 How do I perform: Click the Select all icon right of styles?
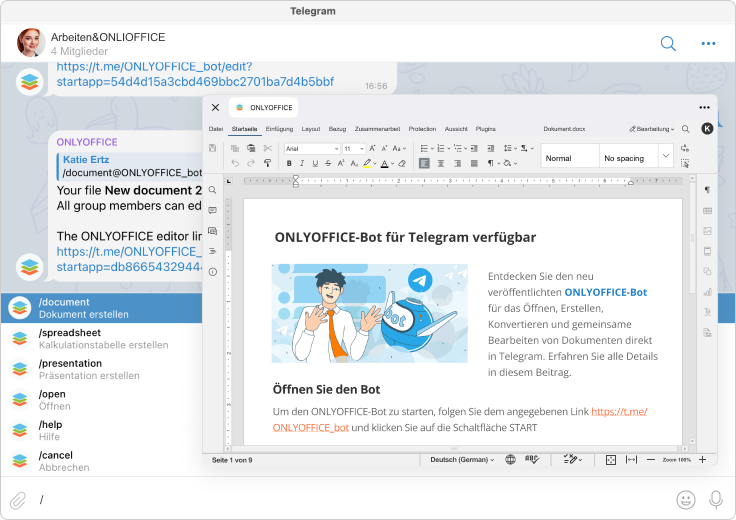(685, 163)
